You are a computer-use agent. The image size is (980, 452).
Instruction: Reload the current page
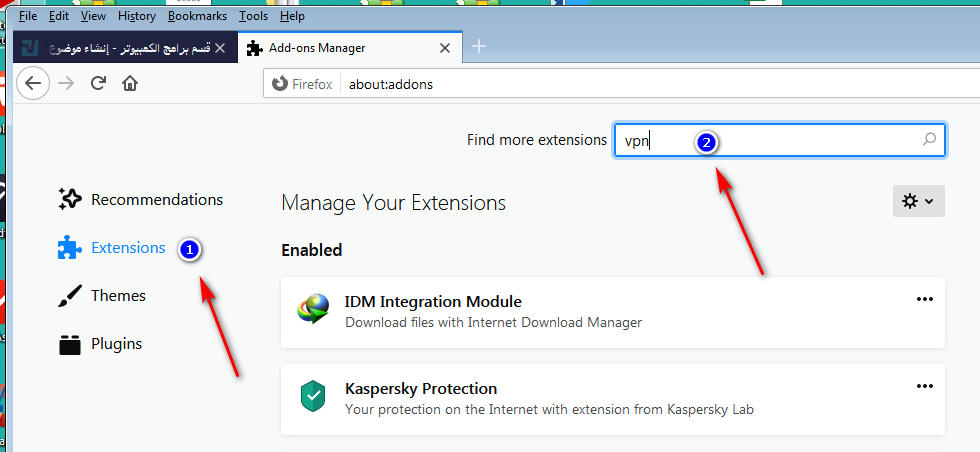(x=98, y=83)
